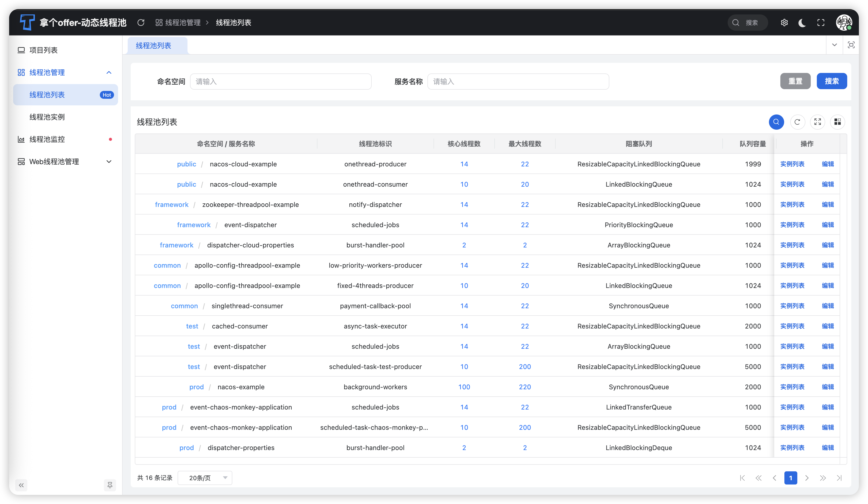
Task: Edit the onethread-consumer row
Action: coord(828,184)
